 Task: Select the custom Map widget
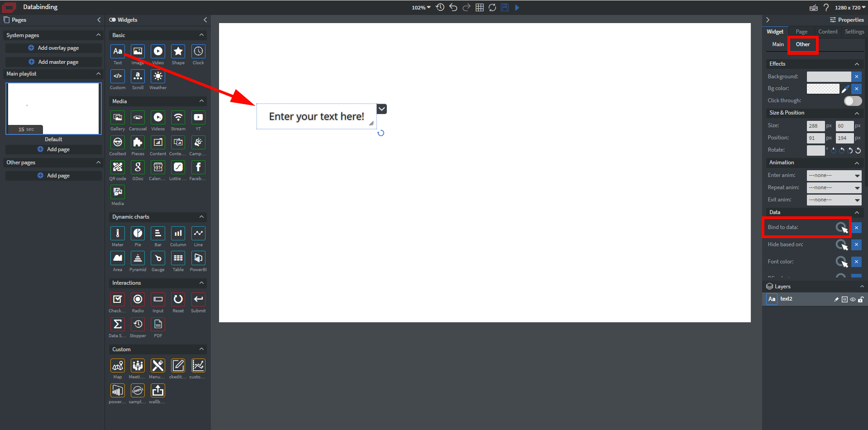[118, 365]
